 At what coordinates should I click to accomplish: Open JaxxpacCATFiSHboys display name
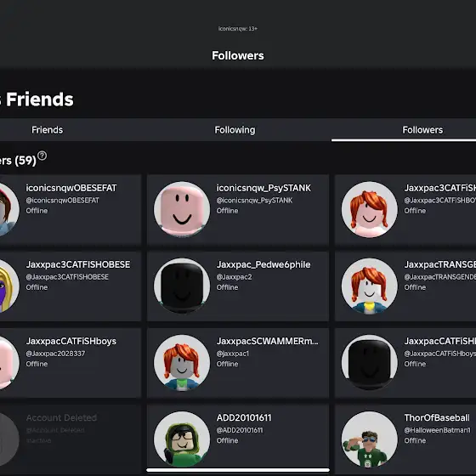click(71, 341)
